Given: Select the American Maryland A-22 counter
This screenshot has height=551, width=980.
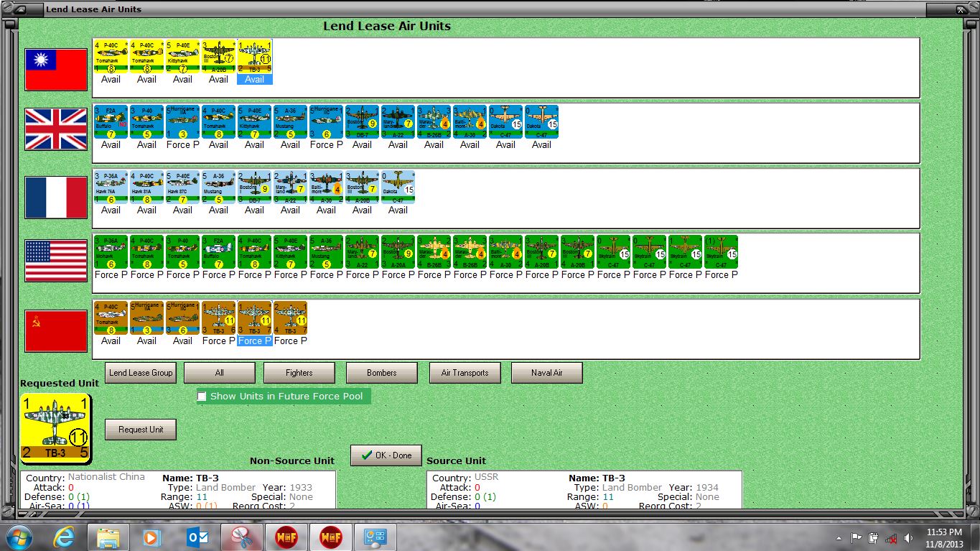Looking at the screenshot, I should [x=362, y=252].
